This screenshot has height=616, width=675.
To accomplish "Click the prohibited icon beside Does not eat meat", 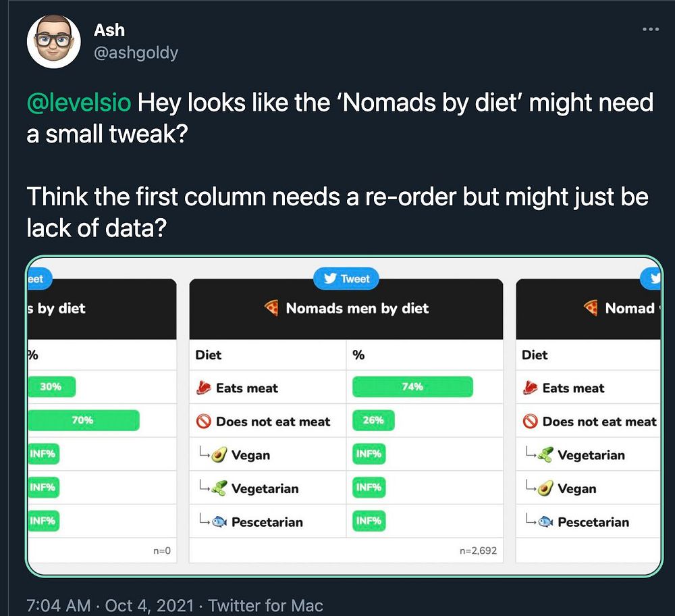I will pyautogui.click(x=204, y=421).
